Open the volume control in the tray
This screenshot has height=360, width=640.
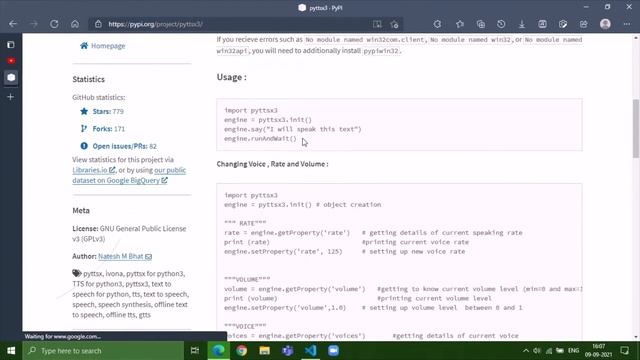click(x=537, y=351)
